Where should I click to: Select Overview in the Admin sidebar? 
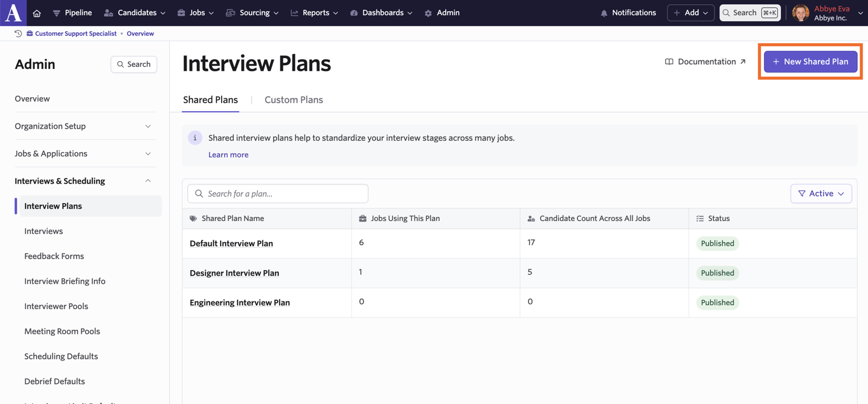[32, 98]
